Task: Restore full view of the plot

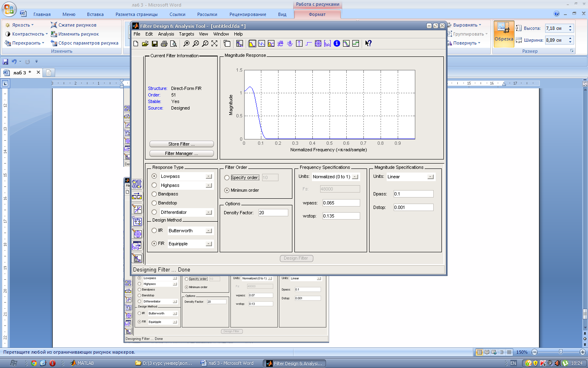Action: (x=214, y=43)
